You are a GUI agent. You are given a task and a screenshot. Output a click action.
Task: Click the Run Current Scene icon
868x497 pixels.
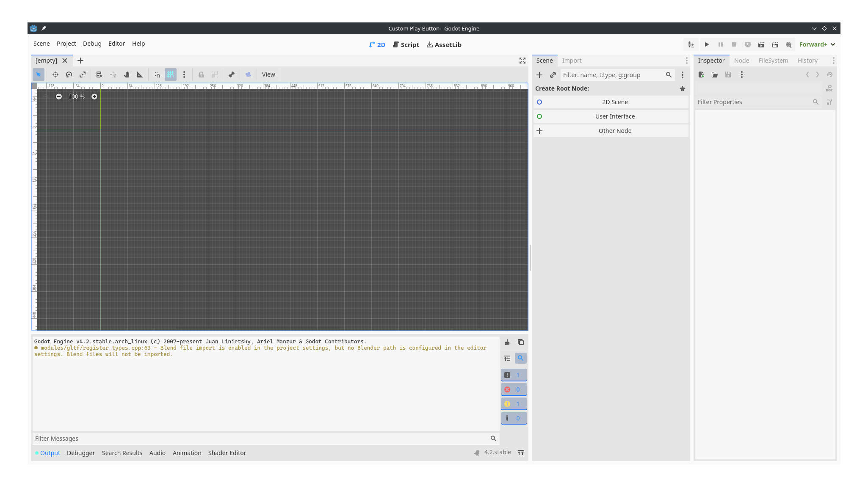click(x=761, y=44)
